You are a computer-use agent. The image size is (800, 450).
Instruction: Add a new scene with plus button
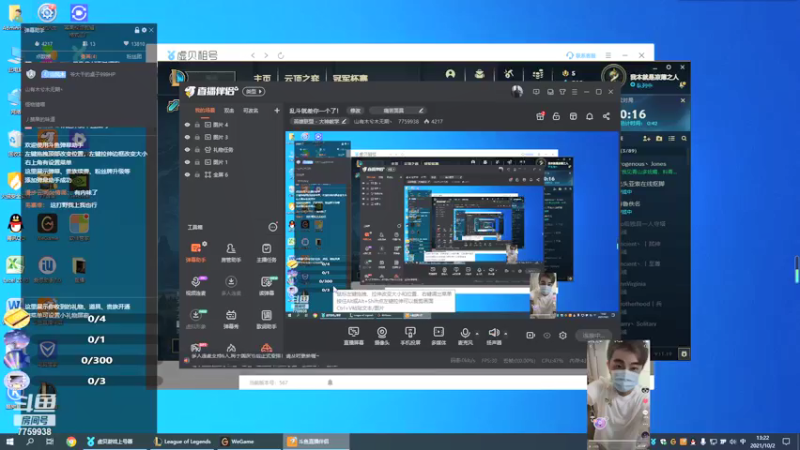click(277, 110)
